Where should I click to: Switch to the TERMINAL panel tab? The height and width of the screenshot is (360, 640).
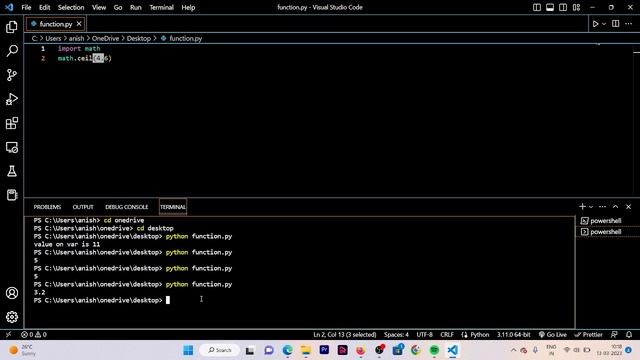point(173,207)
